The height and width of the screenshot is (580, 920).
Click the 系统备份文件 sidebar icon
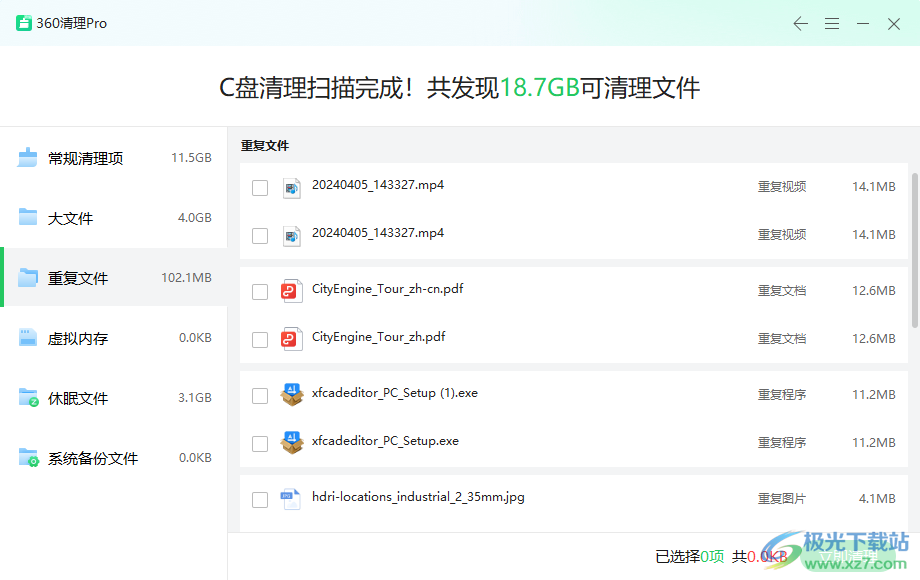28,458
